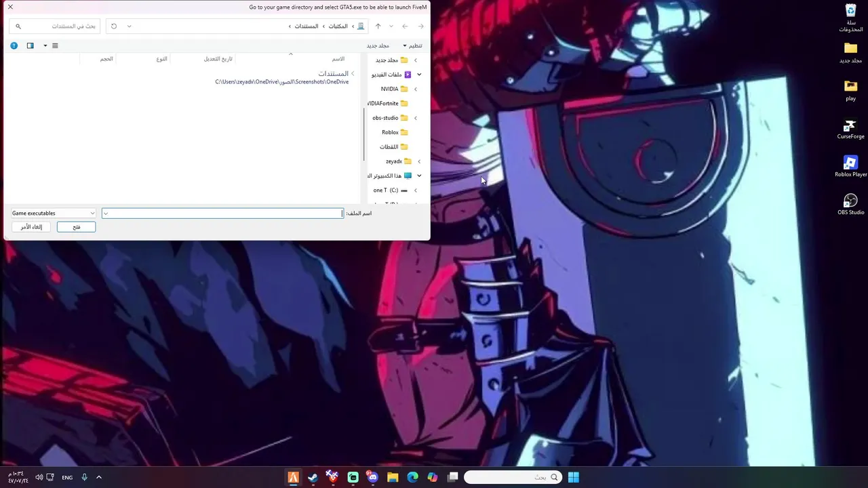Launch the Roblox Player desktop shortcut
Image resolution: width=868 pixels, height=488 pixels.
pos(850,167)
